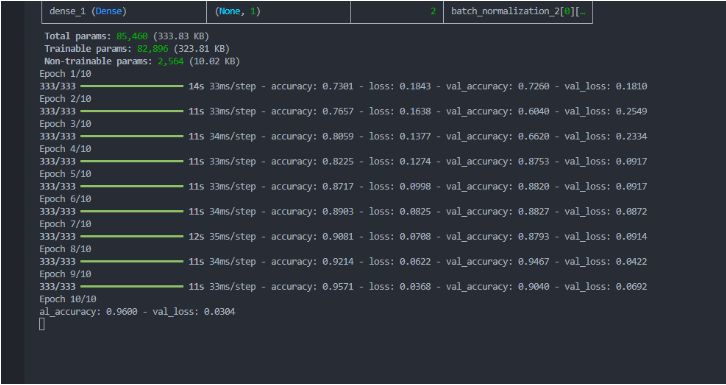Click the "loss: 0.1843" value

400,86
